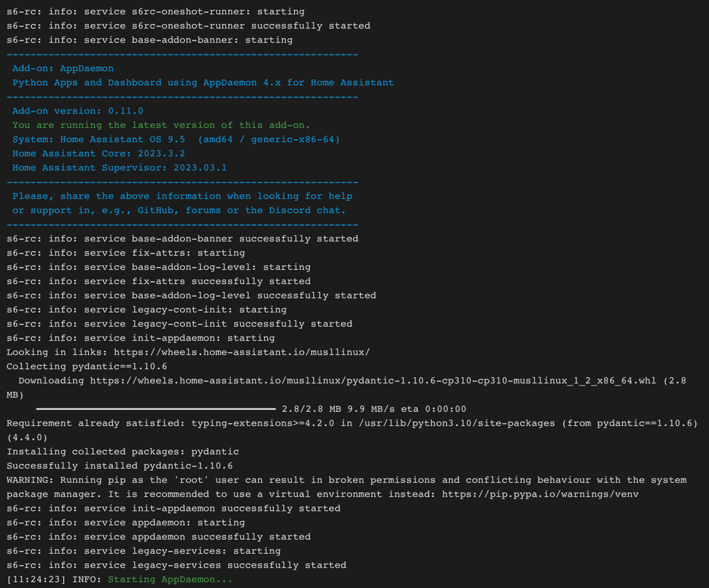Click "init-appdaemon successfully started" log line
Viewport: 709px width, 588px height.
point(173,508)
